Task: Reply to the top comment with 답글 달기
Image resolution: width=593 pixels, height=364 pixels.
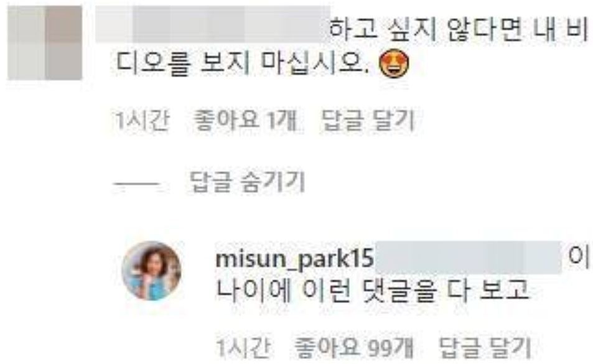Action: 368,121
